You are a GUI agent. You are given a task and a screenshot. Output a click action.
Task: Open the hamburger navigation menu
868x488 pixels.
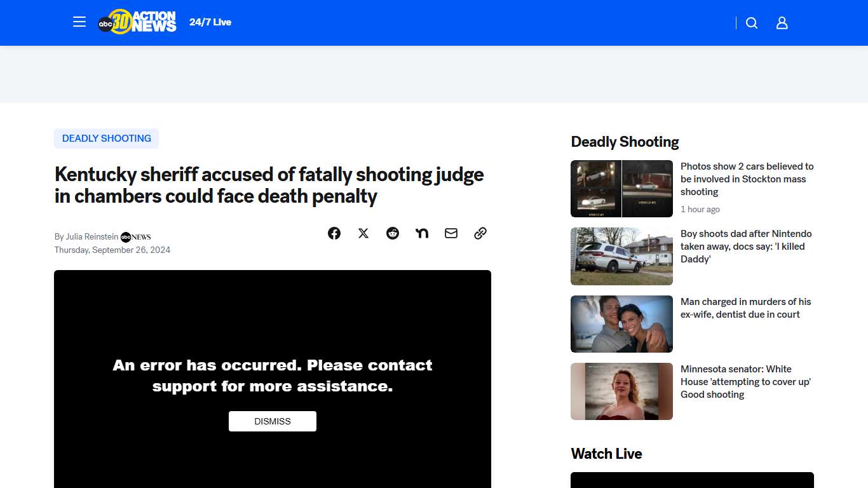(79, 21)
